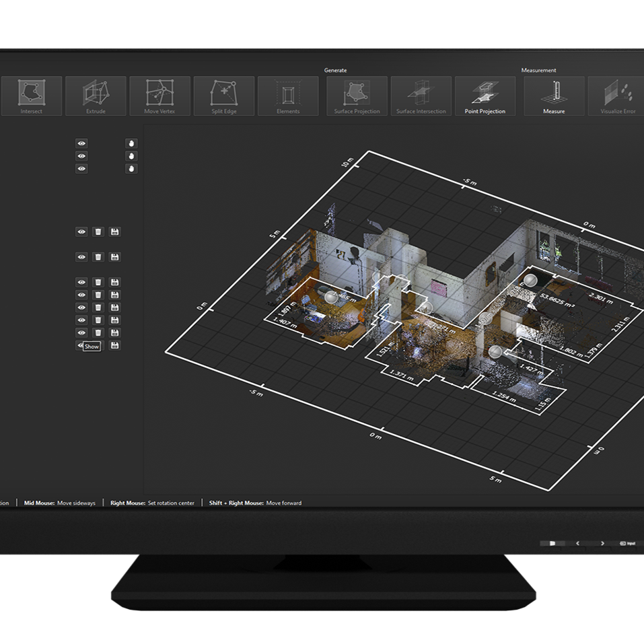Viewport: 644px width, 644px height.
Task: Click the Windows logo button on monitor bezel
Action: [552, 543]
